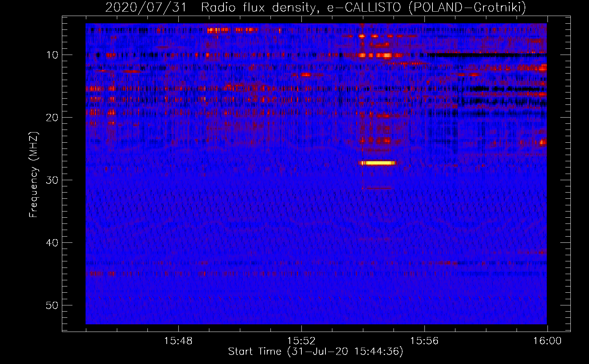The width and height of the screenshot is (589, 364).
Task: Click the time tick label '16:00'
Action: coord(547,341)
